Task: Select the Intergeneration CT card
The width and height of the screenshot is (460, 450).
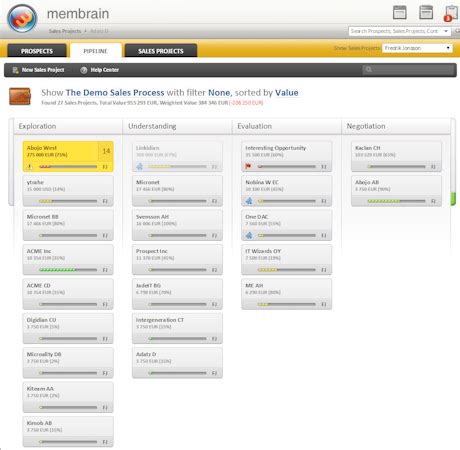Action: point(177,328)
